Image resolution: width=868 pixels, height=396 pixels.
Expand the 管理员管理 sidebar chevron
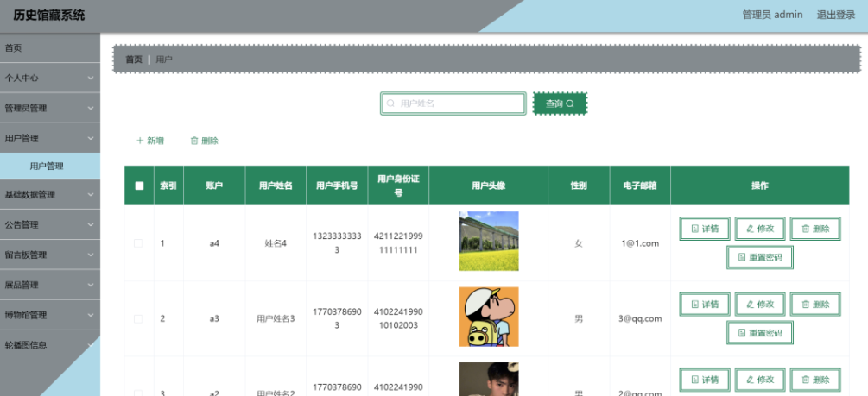click(x=91, y=108)
